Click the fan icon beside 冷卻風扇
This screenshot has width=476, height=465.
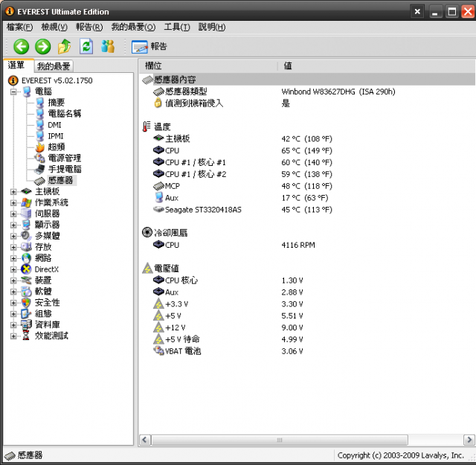click(147, 233)
